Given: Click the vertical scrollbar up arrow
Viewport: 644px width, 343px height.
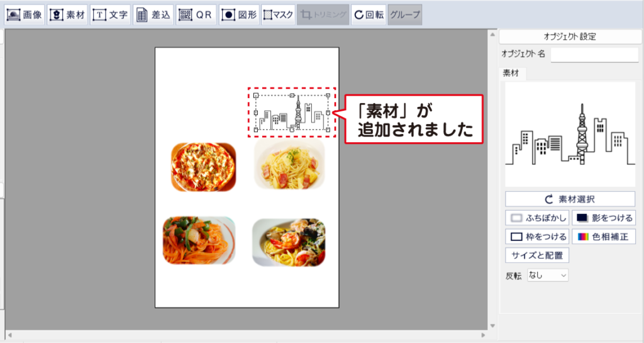Looking at the screenshot, I should pyautogui.click(x=492, y=35).
